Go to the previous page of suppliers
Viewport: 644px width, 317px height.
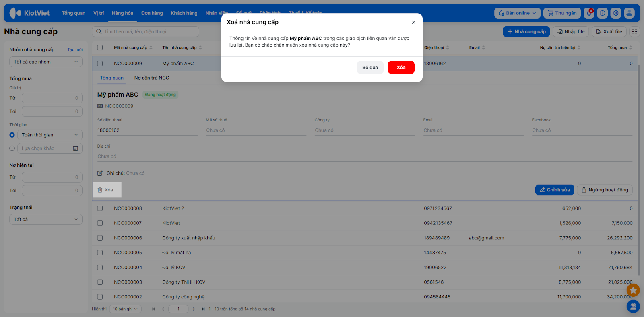click(x=163, y=309)
